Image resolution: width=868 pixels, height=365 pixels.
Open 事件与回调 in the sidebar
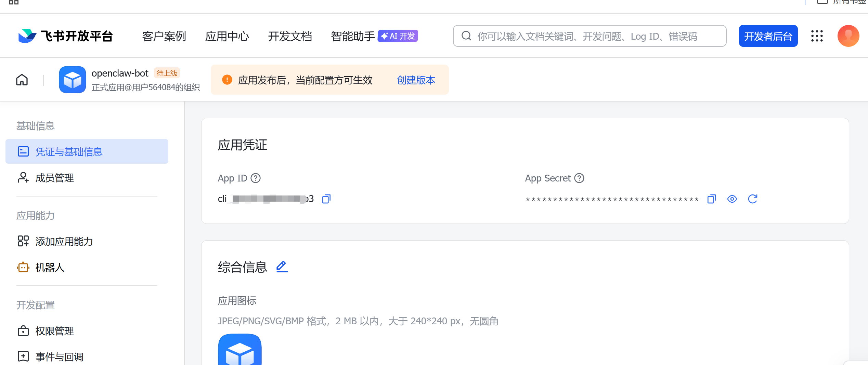87,357
